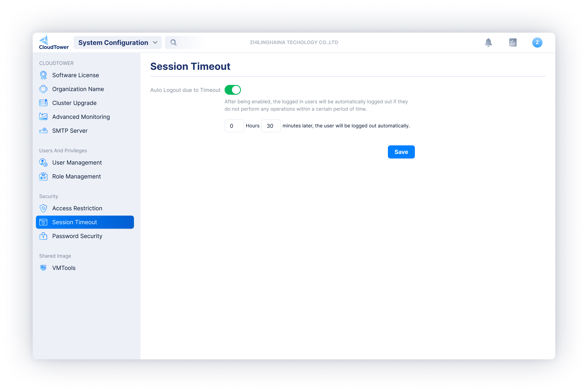Open the task list icon
This screenshot has height=392, width=588.
(x=513, y=42)
